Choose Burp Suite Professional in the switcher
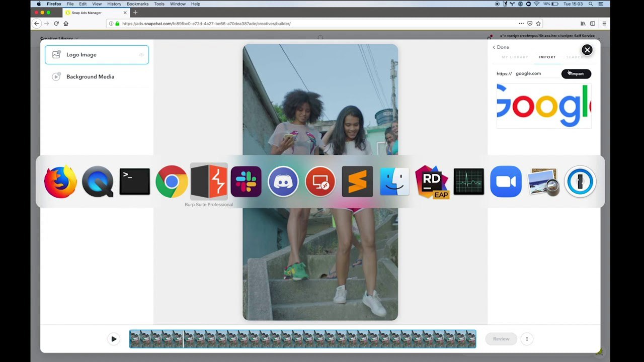Viewport: 644px width, 362px height. 209,182
